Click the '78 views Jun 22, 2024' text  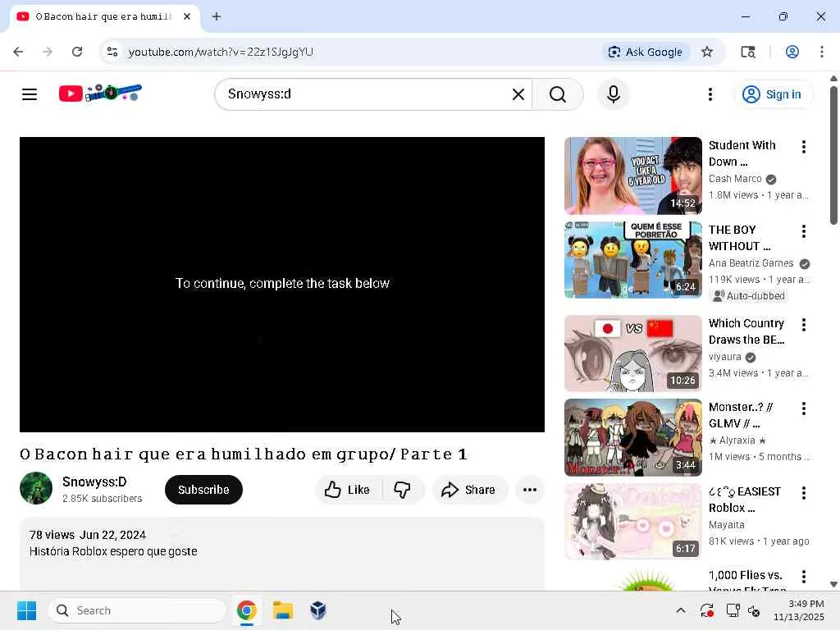point(88,535)
